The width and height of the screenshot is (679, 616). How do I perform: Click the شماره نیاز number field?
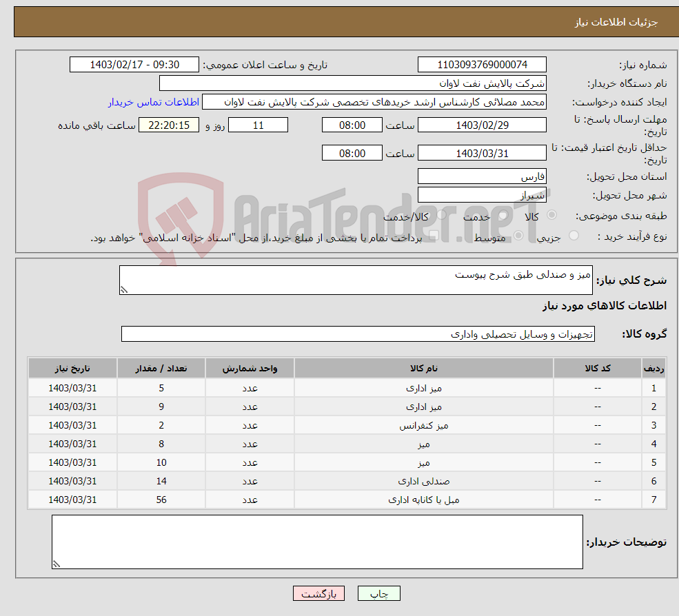[x=482, y=65]
